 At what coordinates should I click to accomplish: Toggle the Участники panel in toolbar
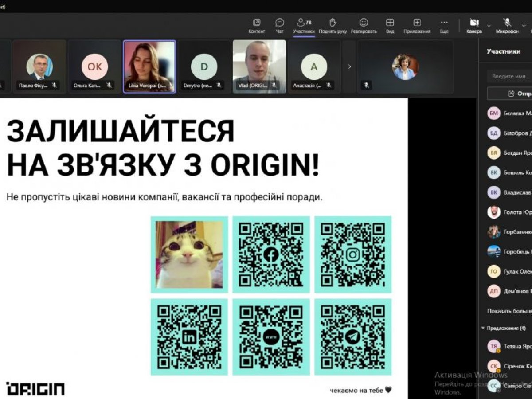pyautogui.click(x=304, y=26)
